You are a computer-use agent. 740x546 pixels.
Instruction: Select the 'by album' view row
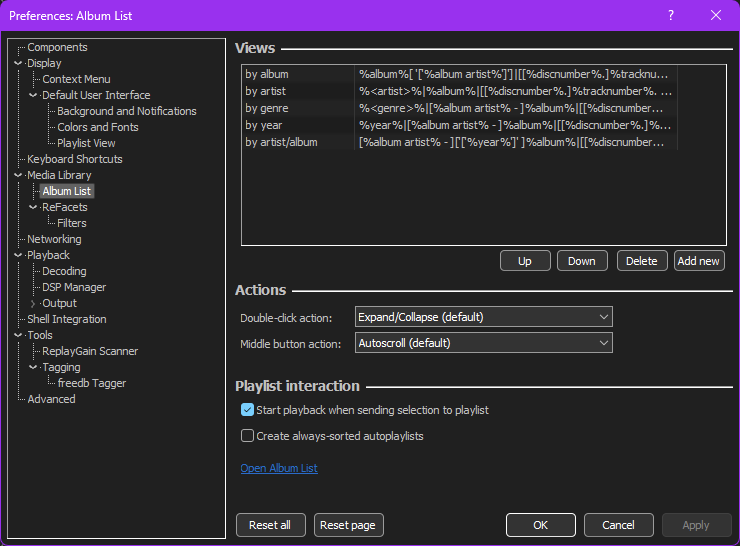(x=461, y=74)
